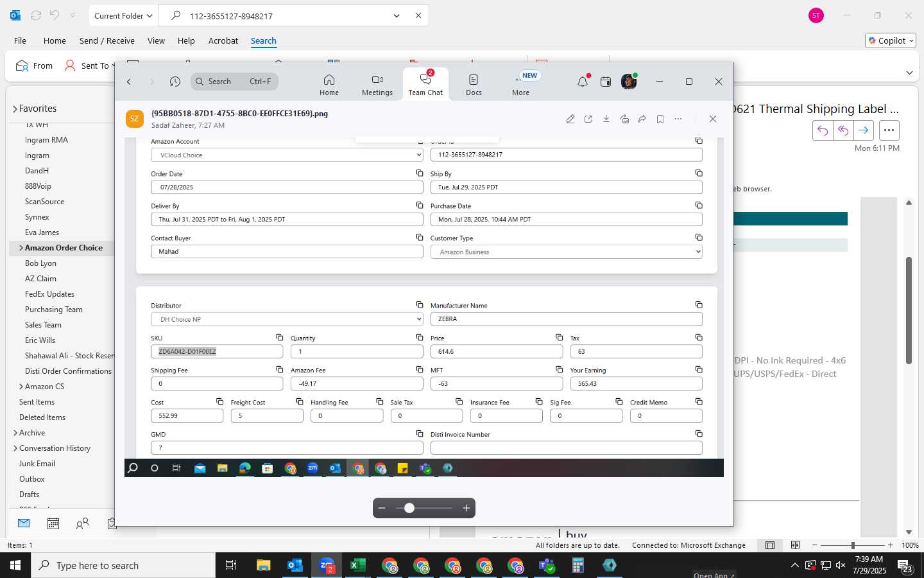
Task: Click From search refinement button
Action: click(35, 66)
